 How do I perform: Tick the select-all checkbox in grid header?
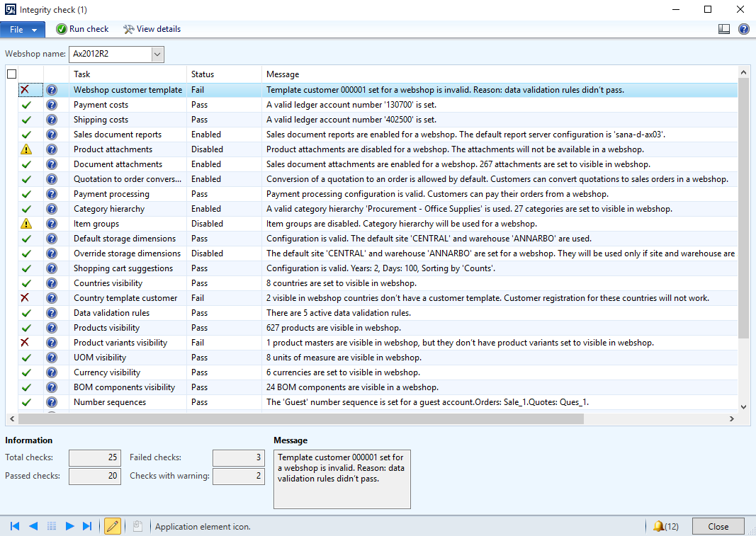tap(12, 74)
